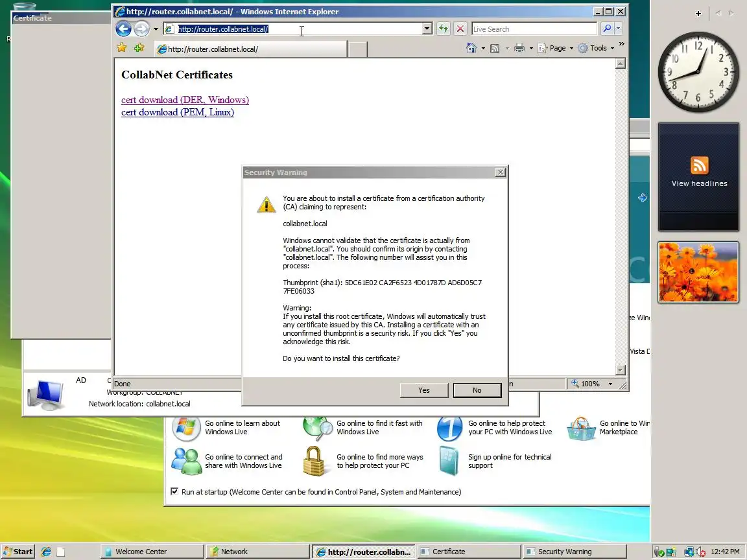Click the Stop loading red X icon
The width and height of the screenshot is (747, 560).
[460, 29]
